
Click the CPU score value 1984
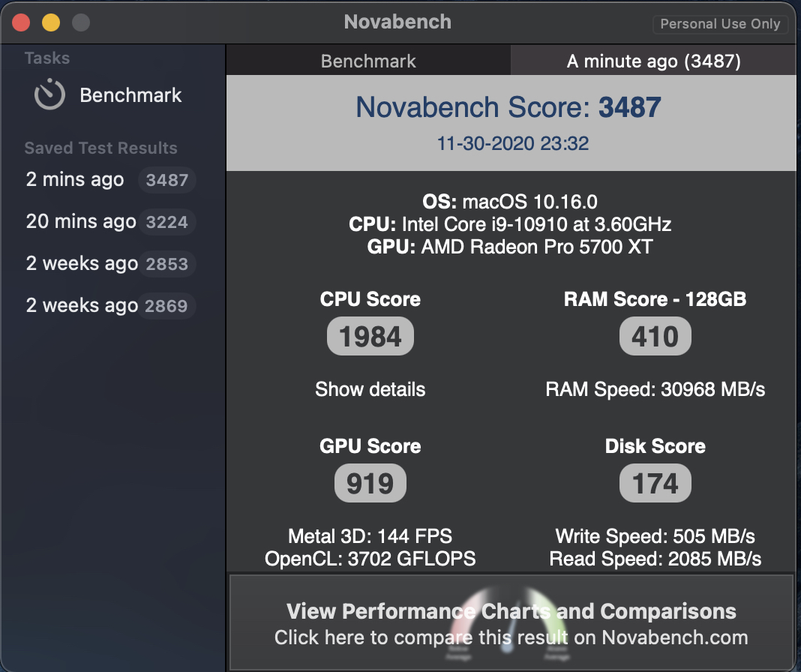(370, 336)
